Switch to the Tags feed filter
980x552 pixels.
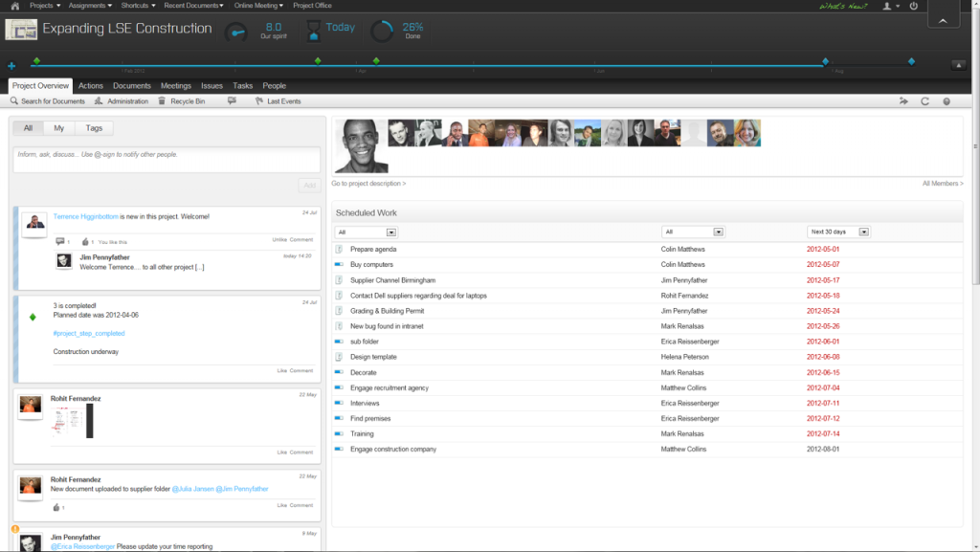(93, 127)
